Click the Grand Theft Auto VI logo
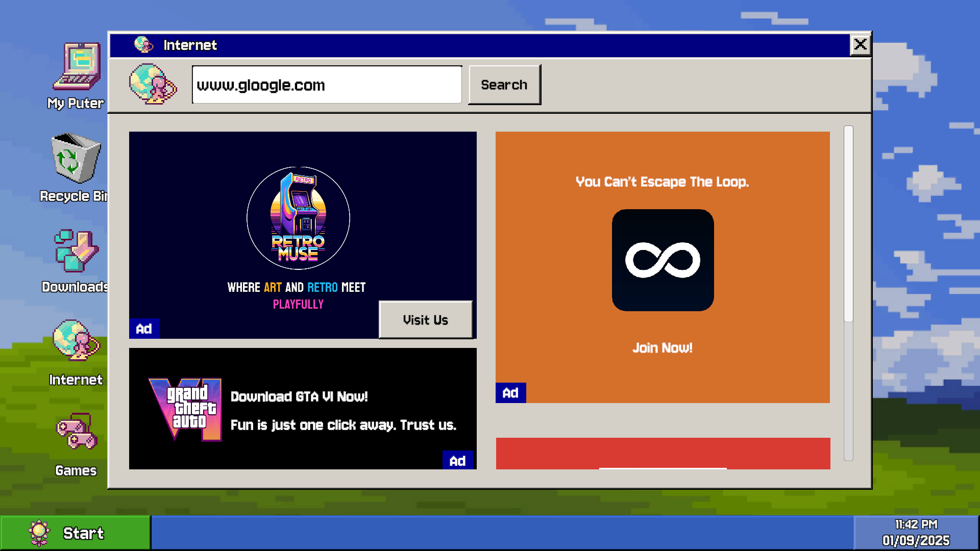 pos(186,408)
